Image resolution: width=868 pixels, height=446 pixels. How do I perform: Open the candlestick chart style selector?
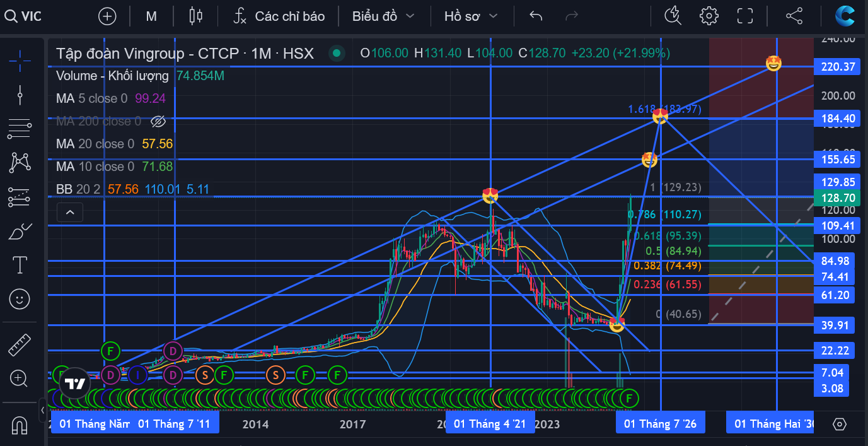(x=196, y=16)
